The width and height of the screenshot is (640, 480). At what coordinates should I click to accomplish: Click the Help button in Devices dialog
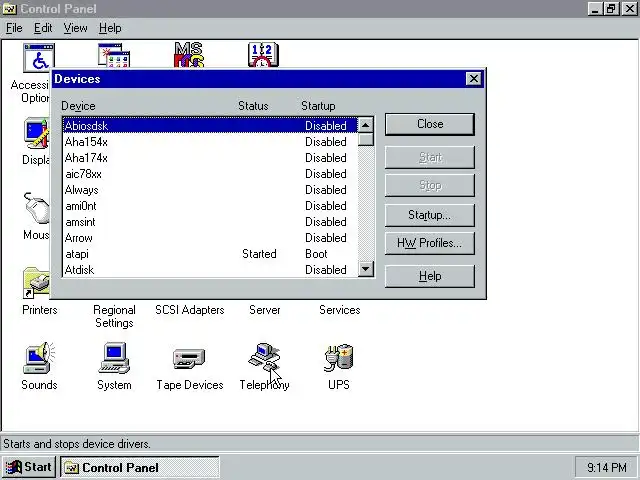click(430, 276)
